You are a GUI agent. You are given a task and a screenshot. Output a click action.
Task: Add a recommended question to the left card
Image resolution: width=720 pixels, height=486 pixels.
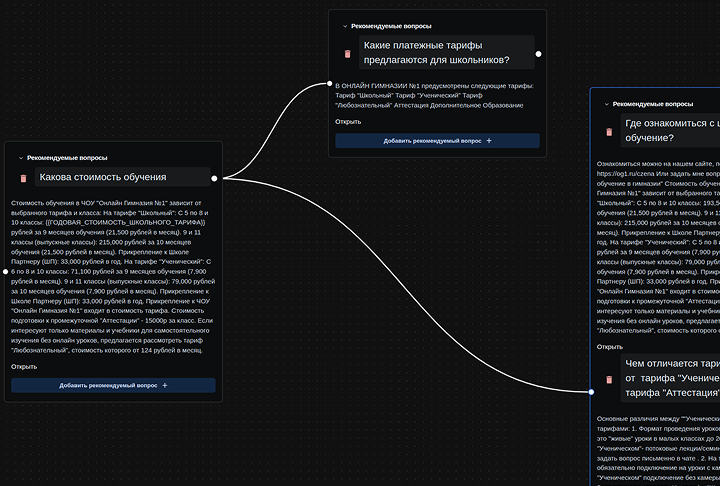pyautogui.click(x=113, y=385)
